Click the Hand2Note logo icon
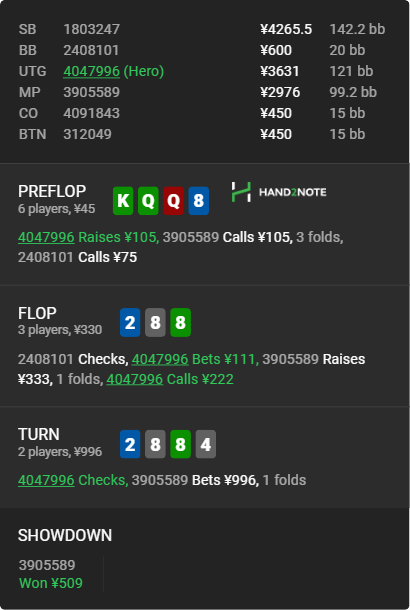This screenshot has height=610, width=410. (241, 192)
